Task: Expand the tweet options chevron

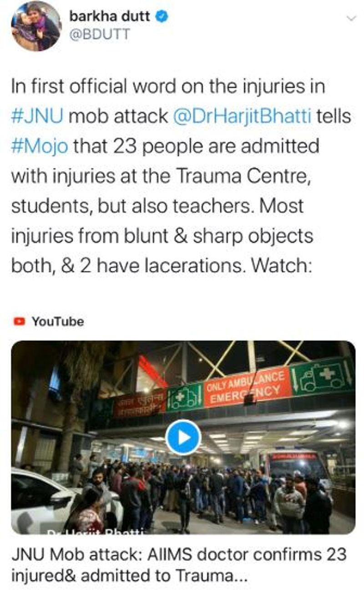Action: tap(351, 18)
